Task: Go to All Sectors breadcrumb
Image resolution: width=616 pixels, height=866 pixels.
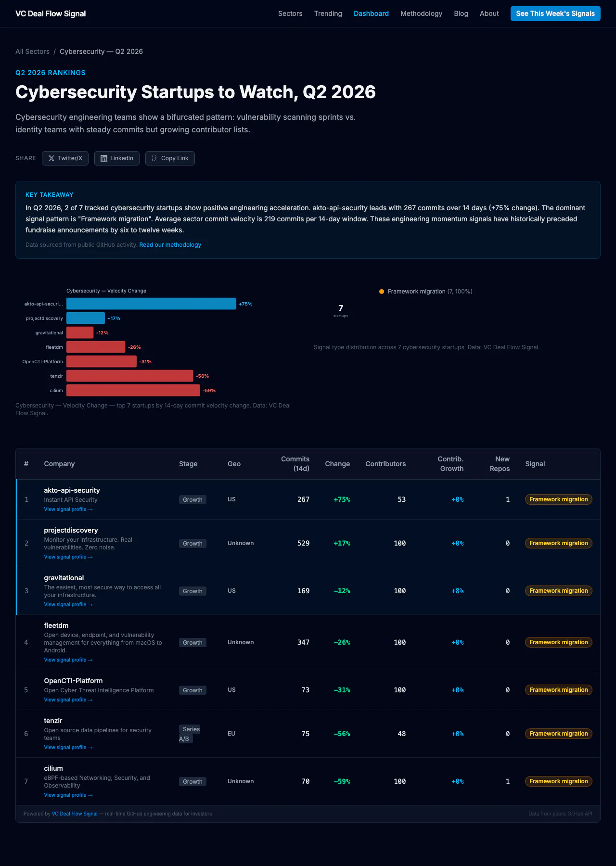Action: click(x=32, y=51)
